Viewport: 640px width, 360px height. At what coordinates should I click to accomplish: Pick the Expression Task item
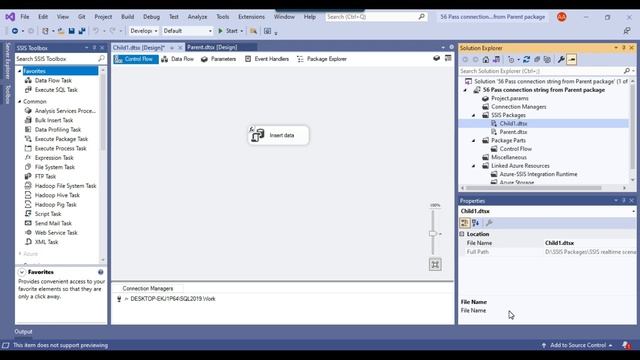[54, 158]
